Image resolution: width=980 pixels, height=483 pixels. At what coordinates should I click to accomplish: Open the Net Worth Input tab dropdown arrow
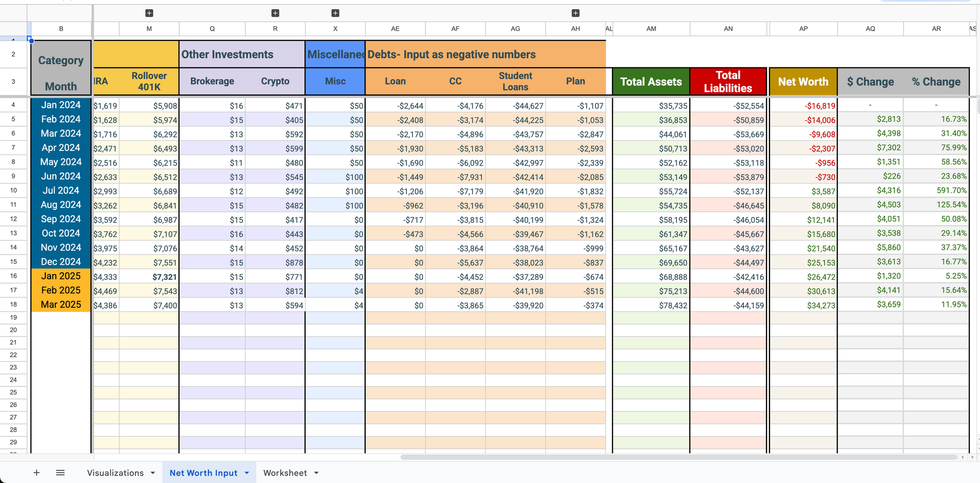[x=247, y=473]
